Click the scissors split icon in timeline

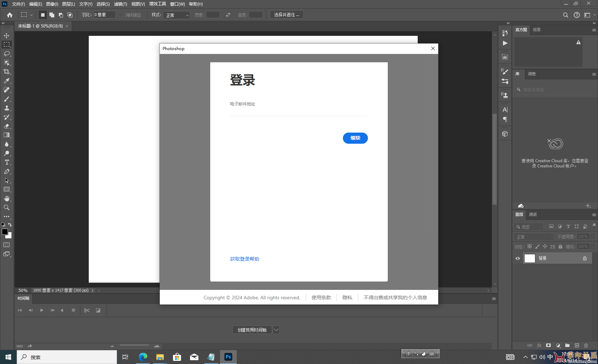pos(87,310)
